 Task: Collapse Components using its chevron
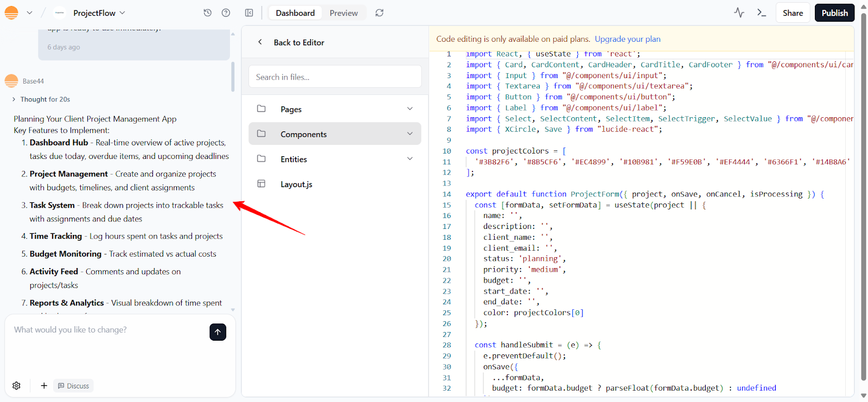click(410, 133)
